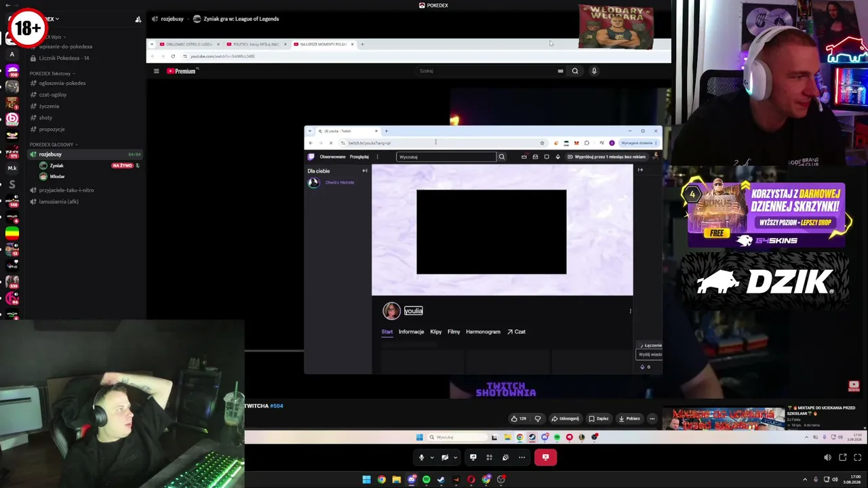
Task: Switch to 'NAJLEPSZE MOMENTY' YouTube browser tab
Action: pyautogui.click(x=324, y=44)
